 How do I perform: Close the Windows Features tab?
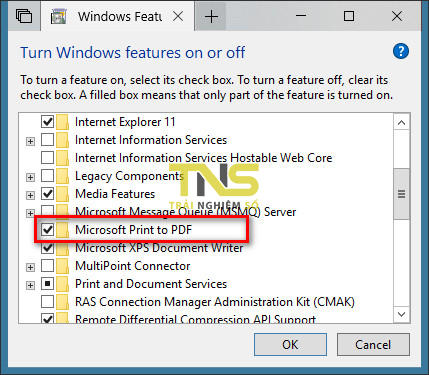pyautogui.click(x=178, y=16)
